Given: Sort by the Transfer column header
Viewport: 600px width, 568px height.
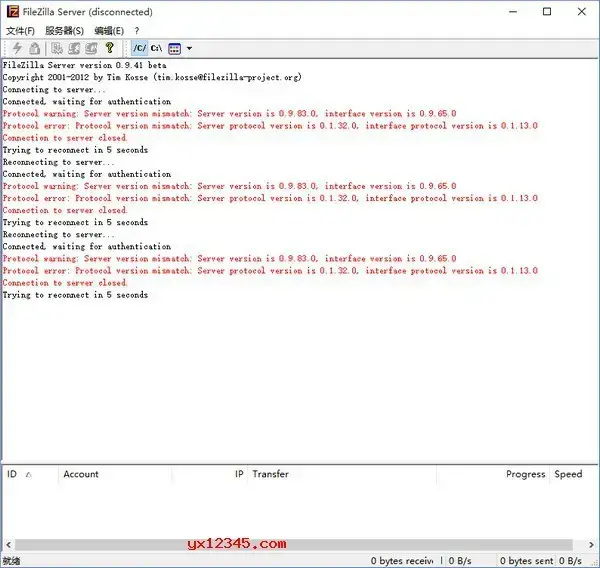Looking at the screenshot, I should (x=342, y=474).
